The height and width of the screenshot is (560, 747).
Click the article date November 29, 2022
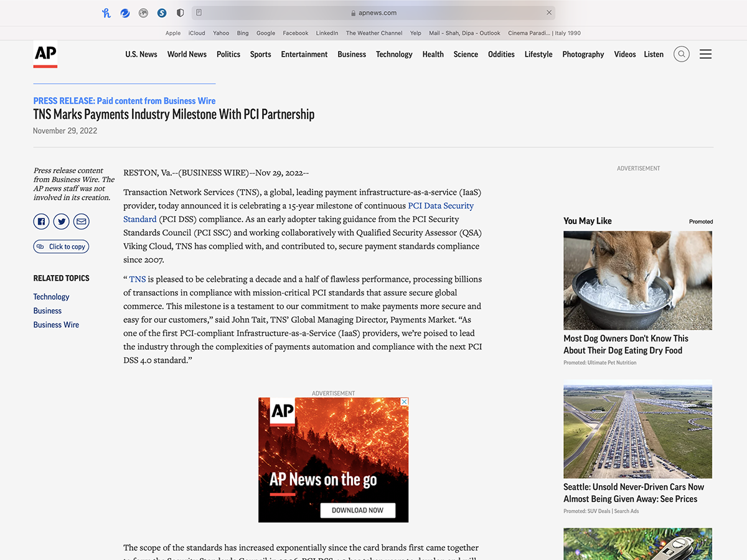pyautogui.click(x=65, y=131)
